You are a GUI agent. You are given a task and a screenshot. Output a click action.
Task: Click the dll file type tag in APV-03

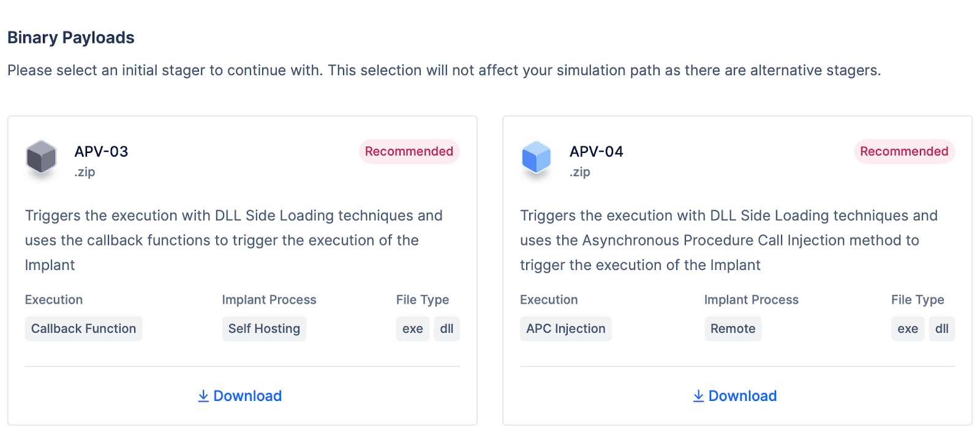click(x=447, y=329)
